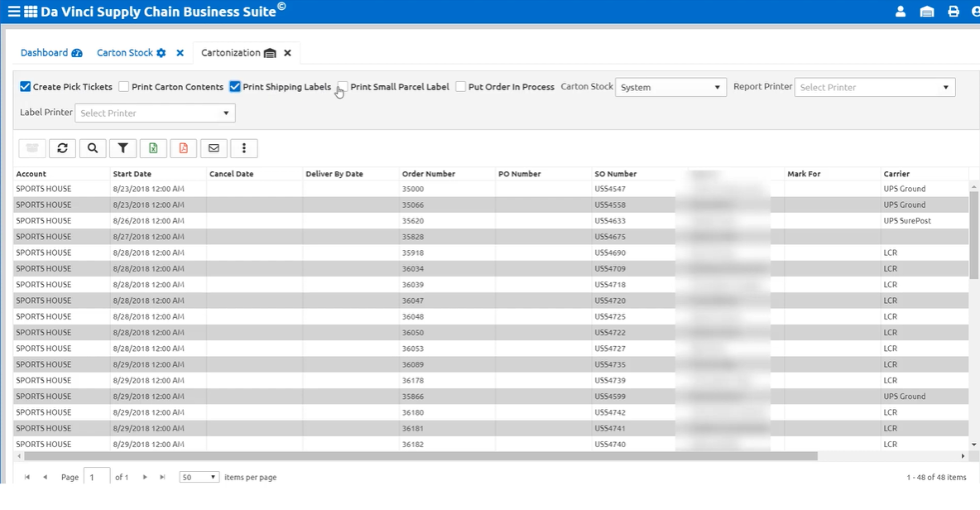Click the refresh grid icon

coord(62,148)
